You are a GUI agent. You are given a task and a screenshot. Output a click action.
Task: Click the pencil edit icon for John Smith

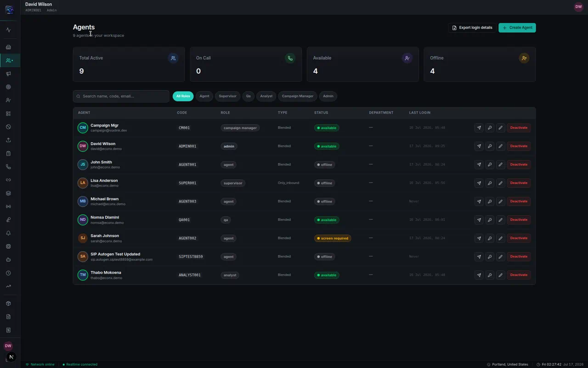(501, 165)
